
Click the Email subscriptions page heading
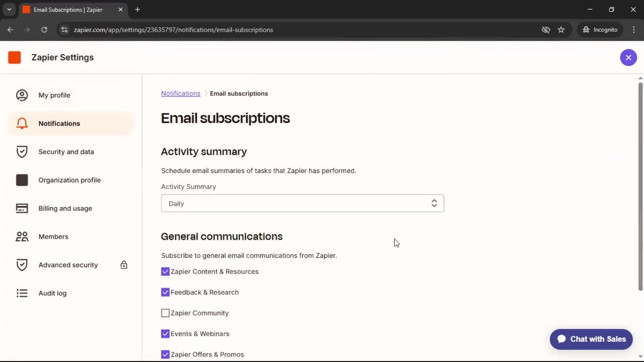[225, 118]
